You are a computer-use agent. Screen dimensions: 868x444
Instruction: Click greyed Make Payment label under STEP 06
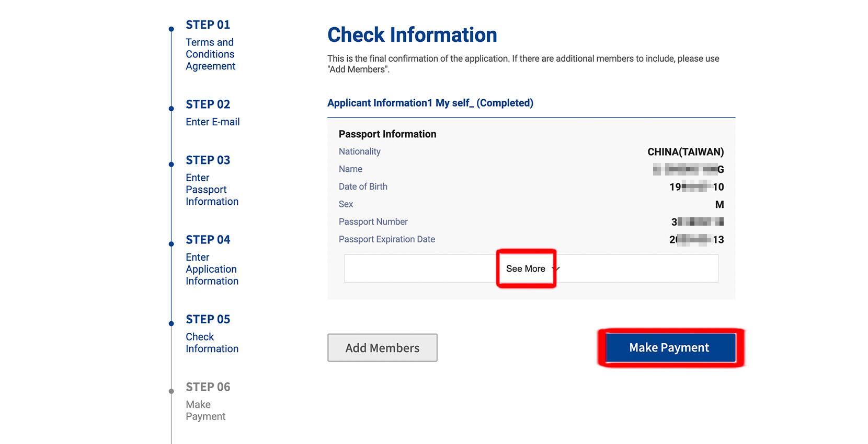pos(205,411)
